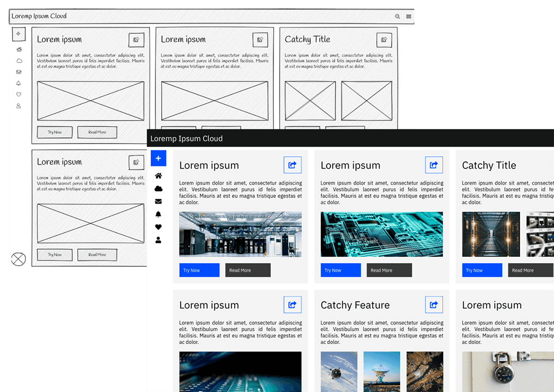Open the list menu icon in wireframe header
Image resolution: width=554 pixels, height=392 pixels.
point(409,16)
